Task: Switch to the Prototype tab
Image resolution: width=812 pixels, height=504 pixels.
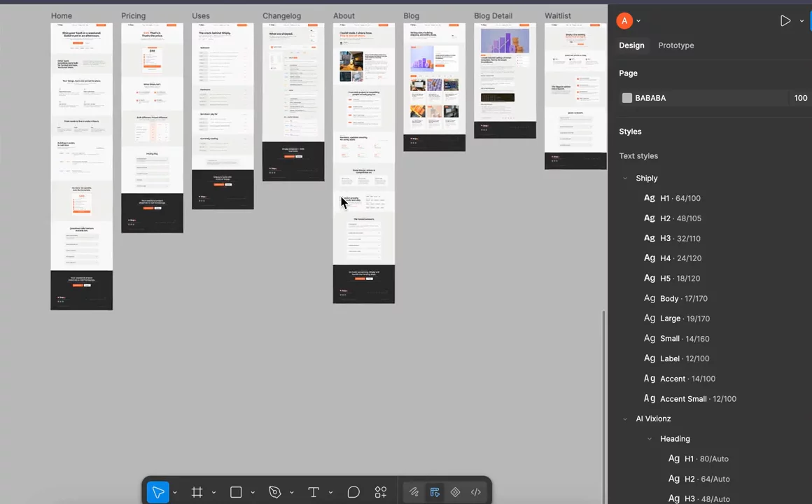Action: tap(675, 45)
